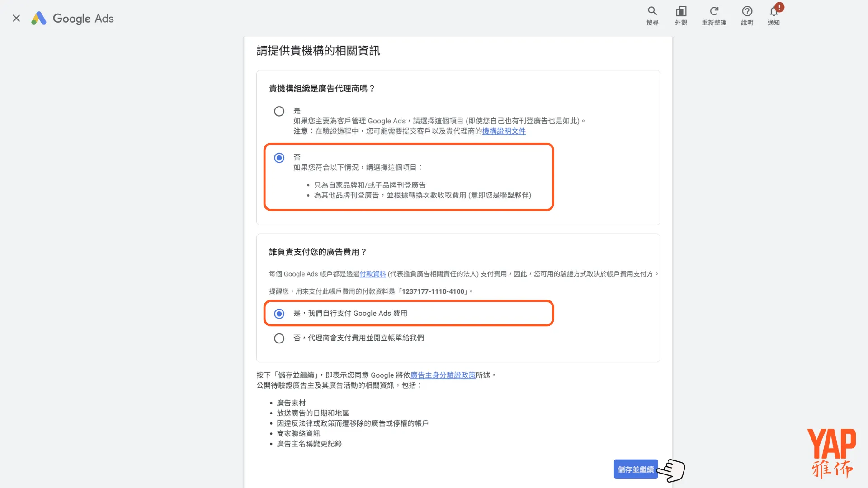Open the 付款資料 link
The height and width of the screenshot is (488, 868).
373,274
